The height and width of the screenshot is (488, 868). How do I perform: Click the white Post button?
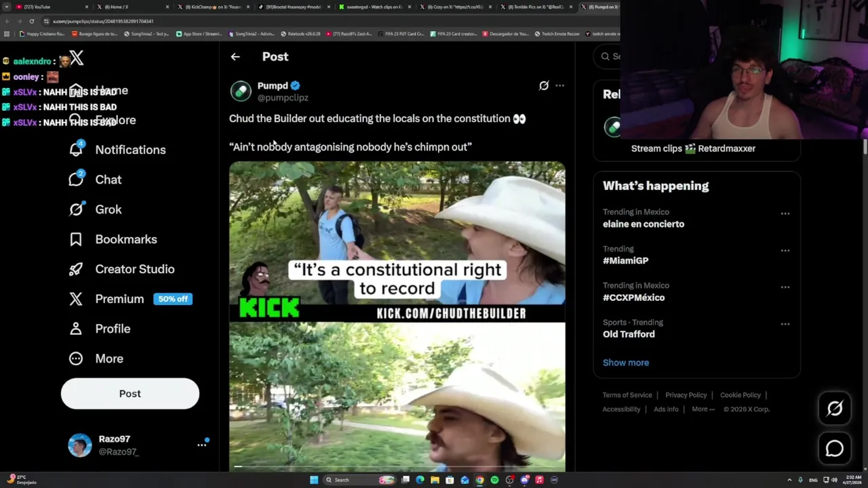[130, 394]
